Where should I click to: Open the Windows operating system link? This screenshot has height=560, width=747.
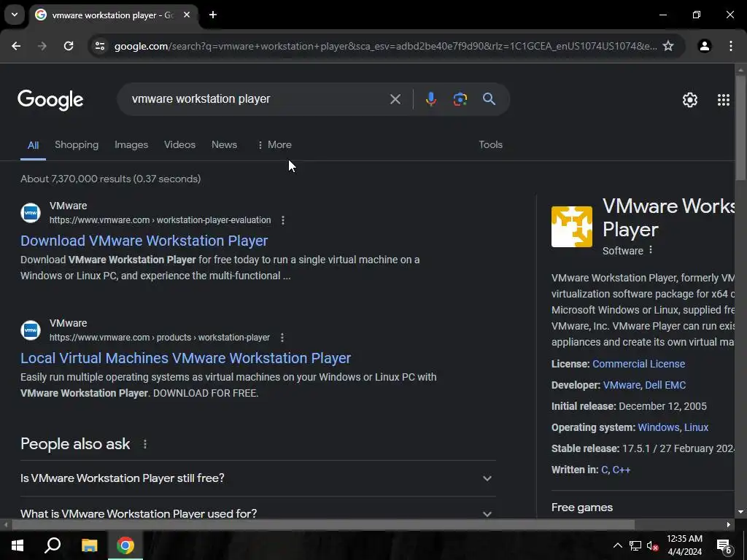659,427
